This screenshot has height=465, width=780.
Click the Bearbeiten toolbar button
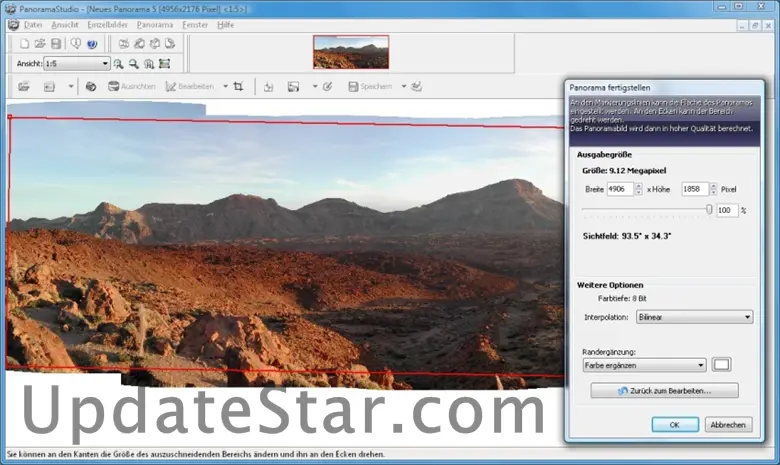190,87
